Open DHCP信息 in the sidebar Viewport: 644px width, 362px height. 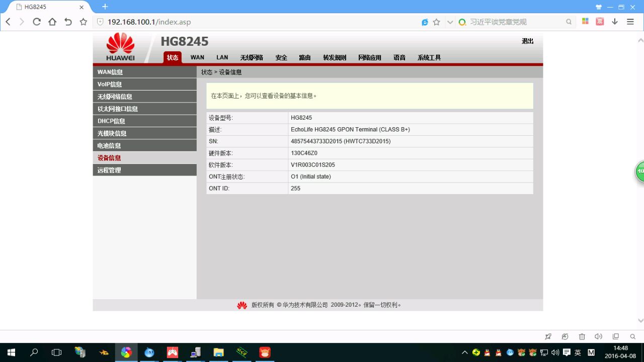145,121
